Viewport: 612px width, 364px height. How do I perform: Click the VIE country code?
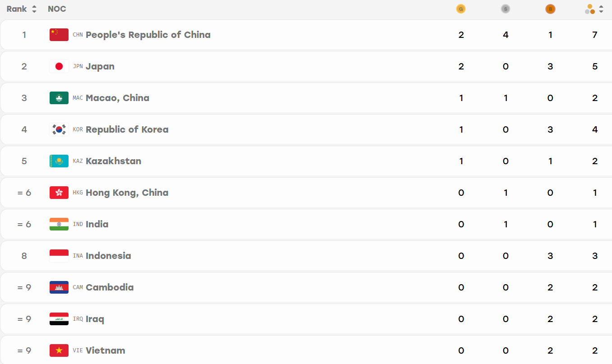click(x=78, y=350)
